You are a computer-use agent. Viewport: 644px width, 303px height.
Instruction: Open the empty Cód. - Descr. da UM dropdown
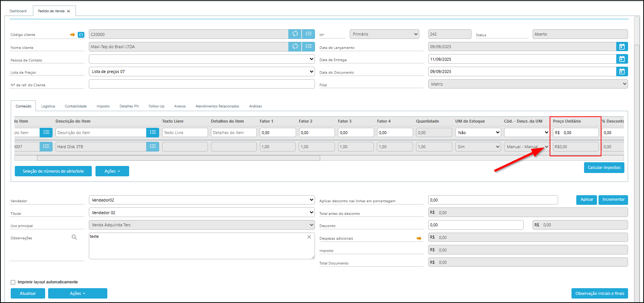tap(527, 133)
